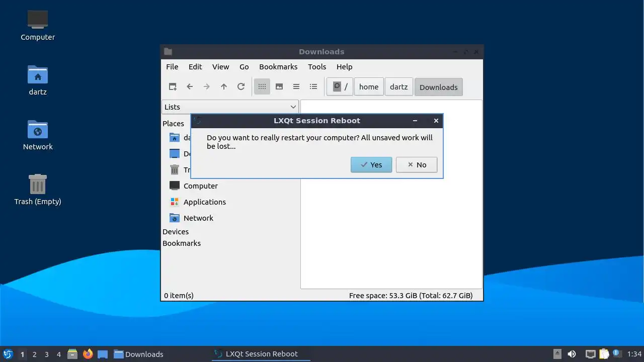Viewport: 644px width, 362px height.
Task: Select Network in Places sidebar
Action: pyautogui.click(x=198, y=218)
